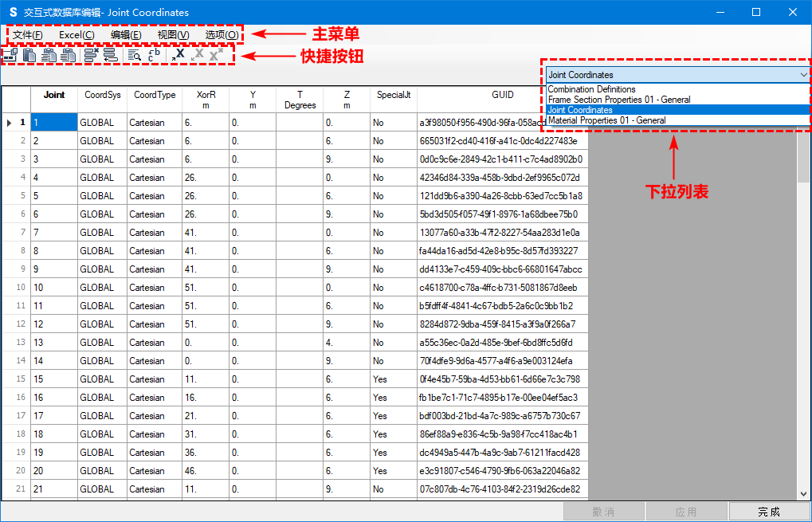This screenshot has height=522, width=812.
Task: Pick Frame Section Properties 01 - General
Action: pos(619,100)
